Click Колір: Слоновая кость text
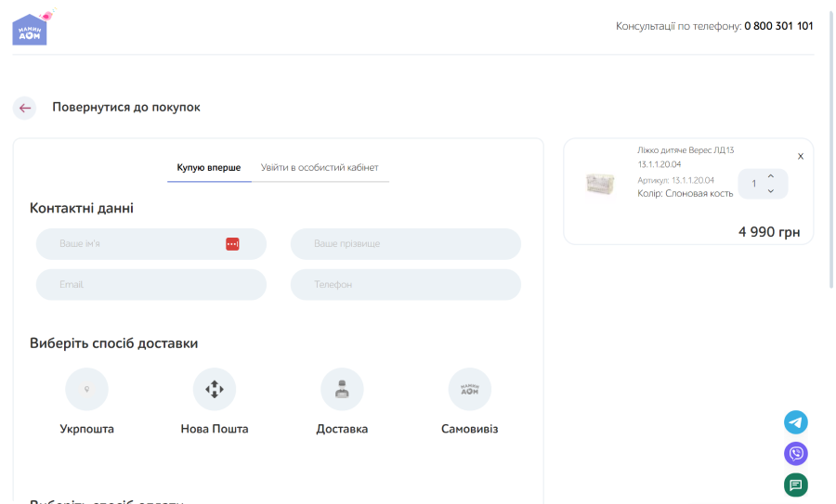 (686, 193)
